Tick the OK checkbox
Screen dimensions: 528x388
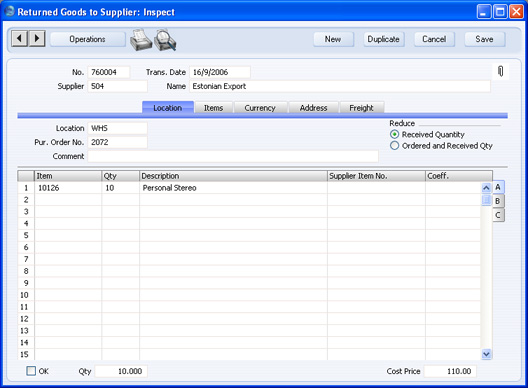(31, 371)
